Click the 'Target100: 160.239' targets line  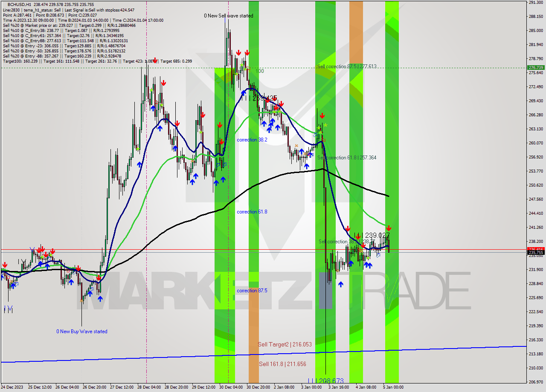[97, 61]
